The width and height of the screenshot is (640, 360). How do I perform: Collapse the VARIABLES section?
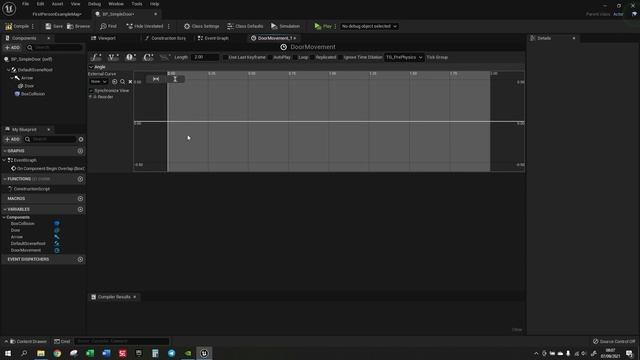[x=5, y=209]
